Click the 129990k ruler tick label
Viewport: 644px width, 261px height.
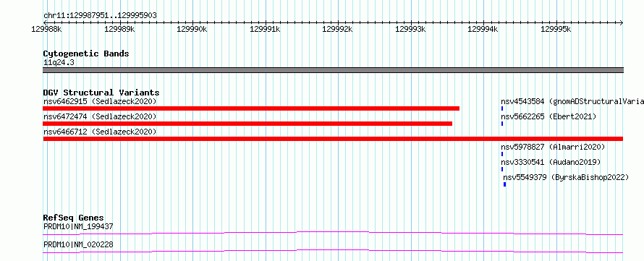click(192, 29)
